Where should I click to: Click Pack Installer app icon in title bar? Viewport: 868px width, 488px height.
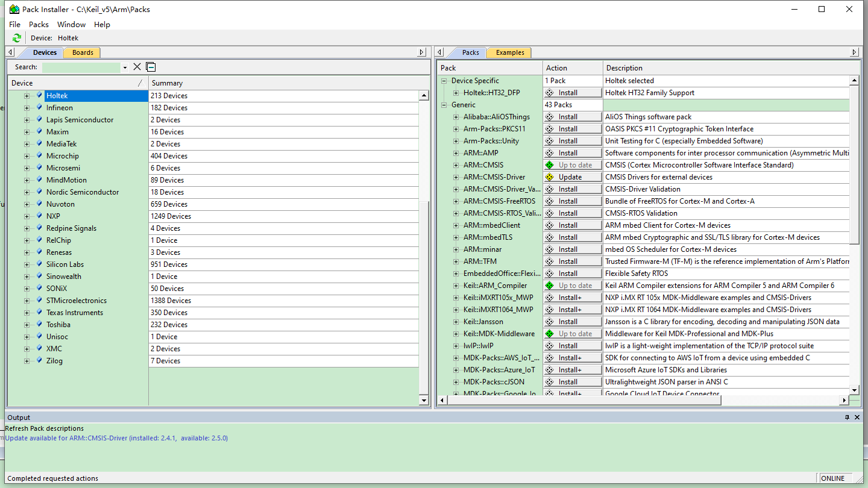(13, 9)
